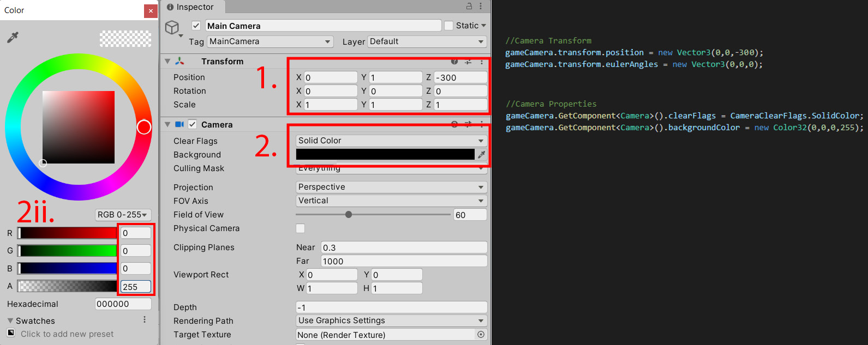The width and height of the screenshot is (868, 345).
Task: Enable the Physical Camera checkbox
Action: tap(300, 228)
